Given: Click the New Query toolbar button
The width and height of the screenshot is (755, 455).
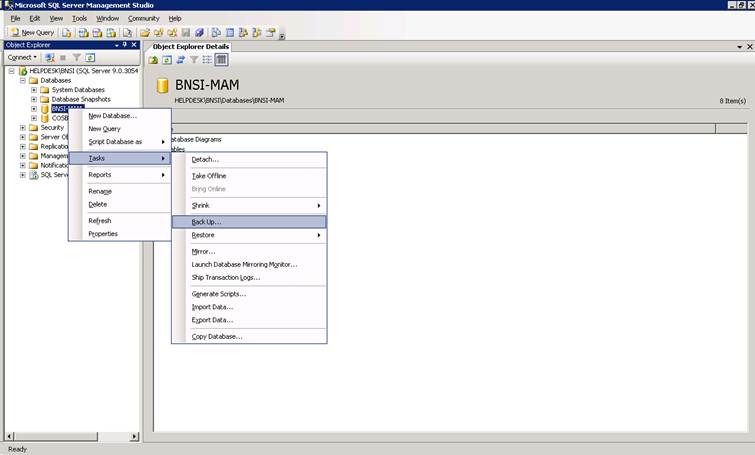Looking at the screenshot, I should point(33,32).
